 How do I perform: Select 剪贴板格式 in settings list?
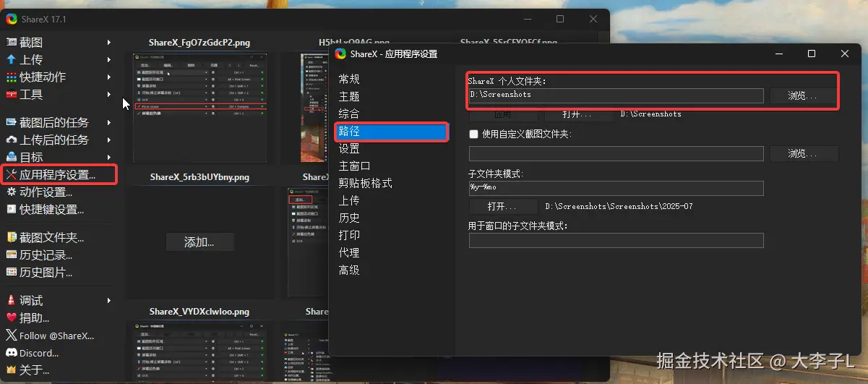[366, 183]
